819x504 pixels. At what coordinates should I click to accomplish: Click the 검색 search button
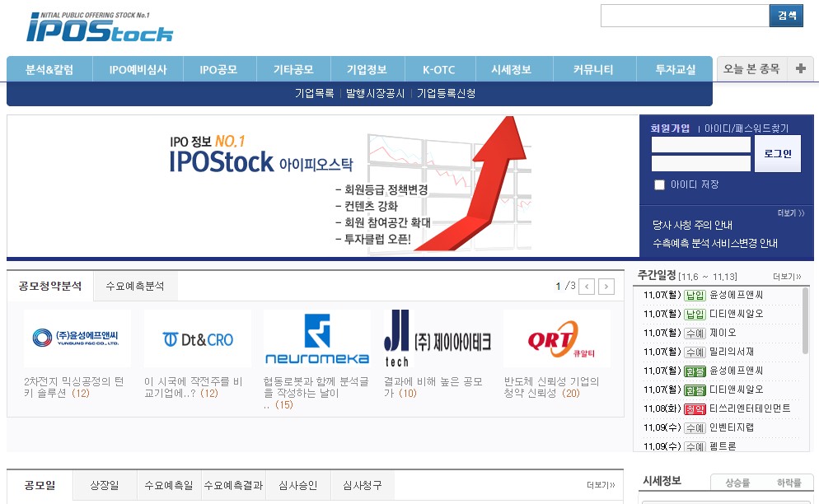786,16
